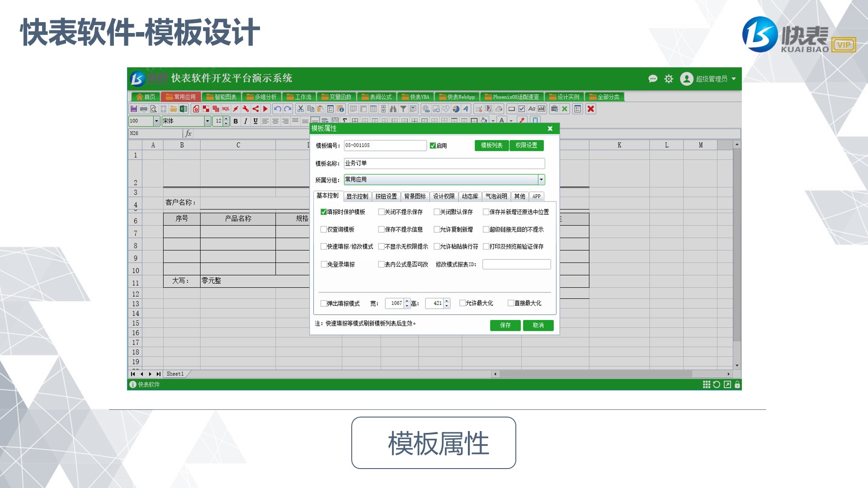Screen dimensions: 868x488
Task: Open the font color A dropdown arrow
Action: pos(511,121)
